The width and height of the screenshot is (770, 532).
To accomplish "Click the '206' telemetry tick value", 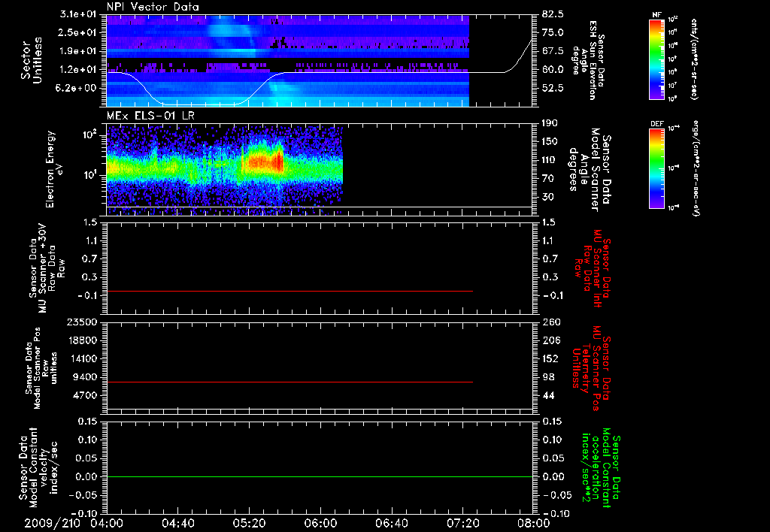I will click(x=551, y=340).
